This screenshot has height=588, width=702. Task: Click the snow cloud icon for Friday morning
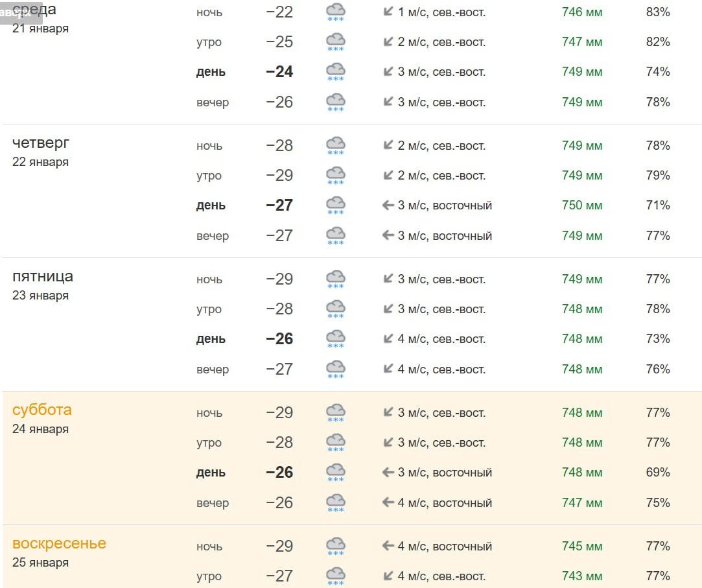(x=335, y=309)
